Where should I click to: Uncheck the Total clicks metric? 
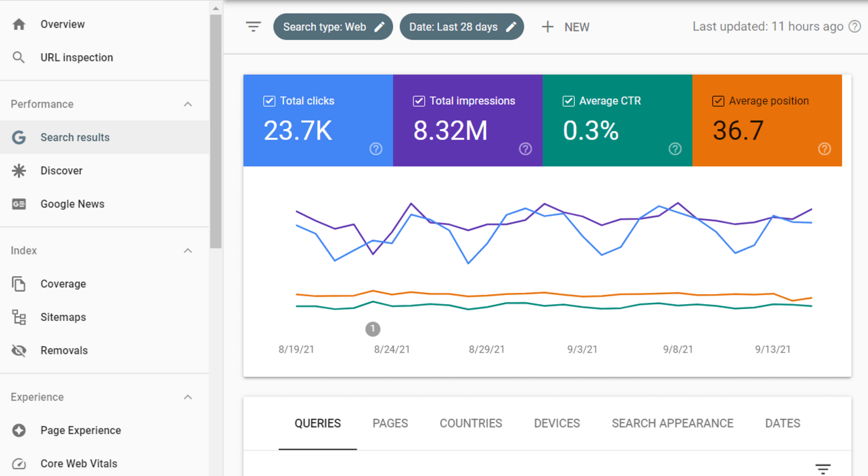[269, 101]
